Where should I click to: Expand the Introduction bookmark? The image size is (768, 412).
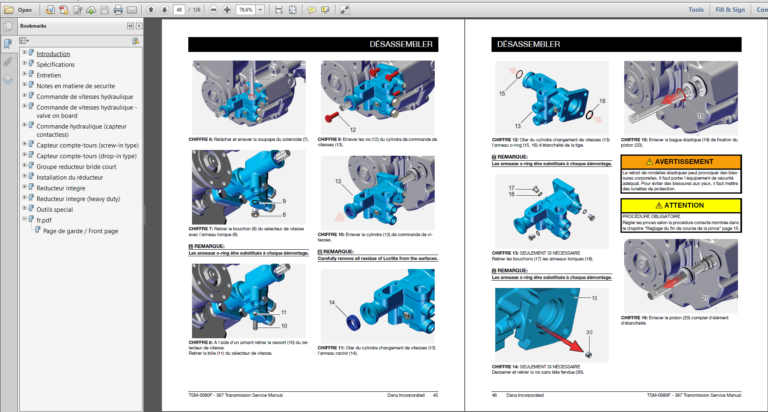click(24, 52)
